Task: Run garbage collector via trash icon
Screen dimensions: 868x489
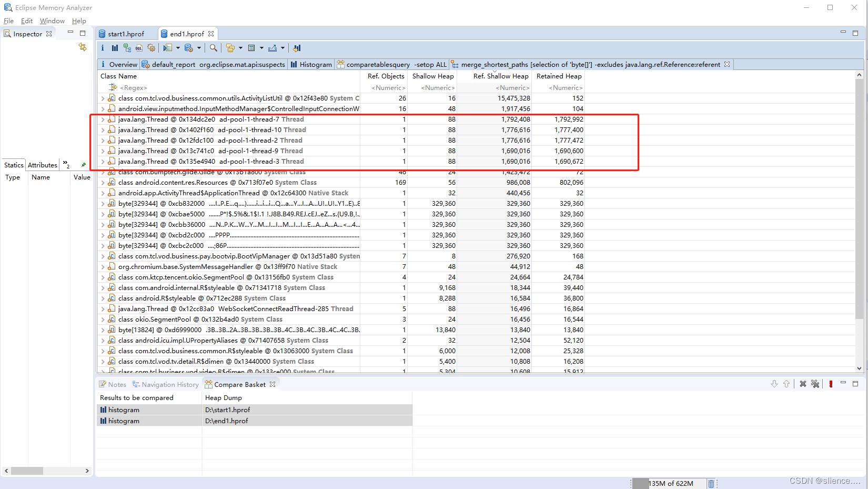Action: [x=711, y=483]
